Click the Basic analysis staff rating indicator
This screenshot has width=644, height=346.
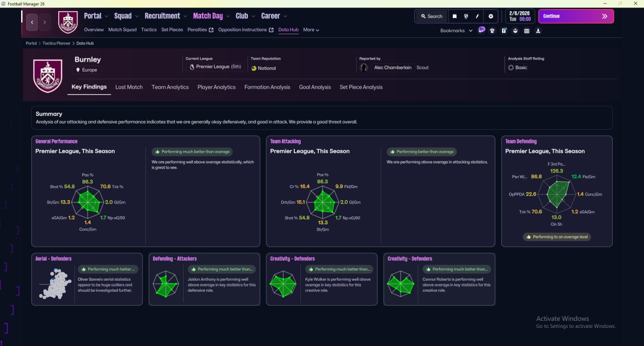click(x=518, y=67)
